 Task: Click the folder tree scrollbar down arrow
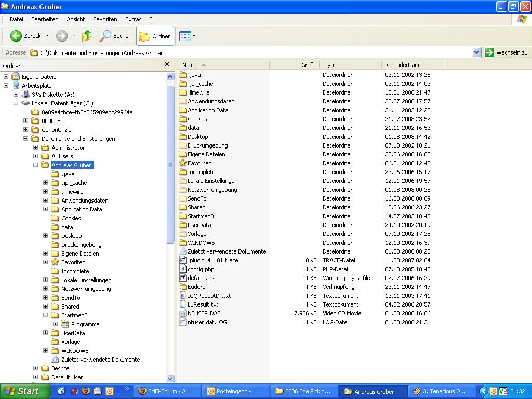pyautogui.click(x=170, y=379)
